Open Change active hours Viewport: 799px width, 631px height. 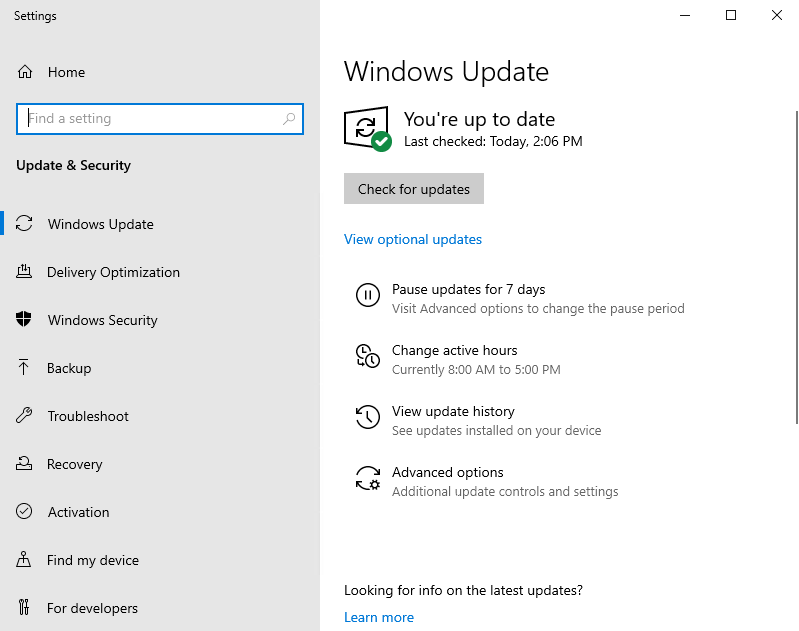455,350
